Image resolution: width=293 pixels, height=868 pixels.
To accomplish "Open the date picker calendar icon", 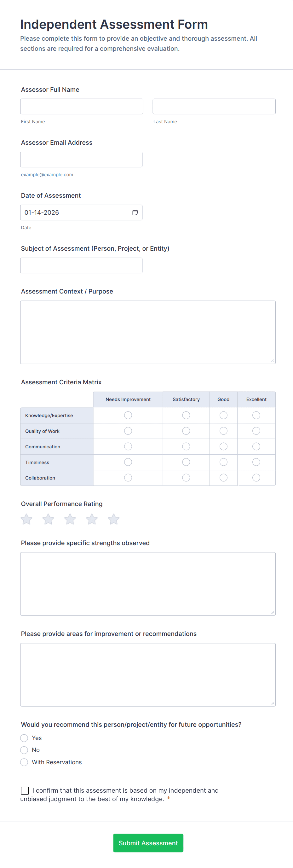I will (x=135, y=212).
